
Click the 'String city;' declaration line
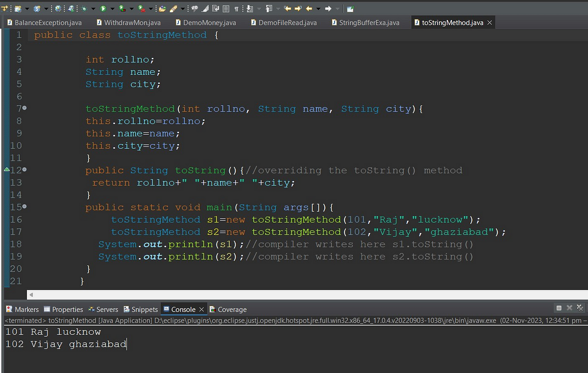click(123, 84)
